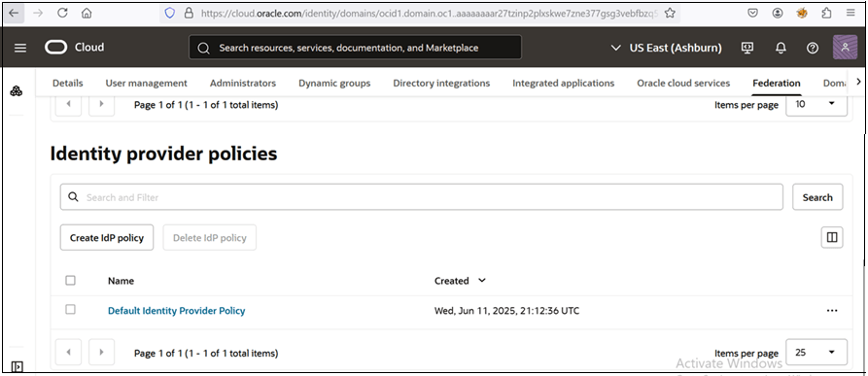Click the Name column header

click(x=121, y=281)
